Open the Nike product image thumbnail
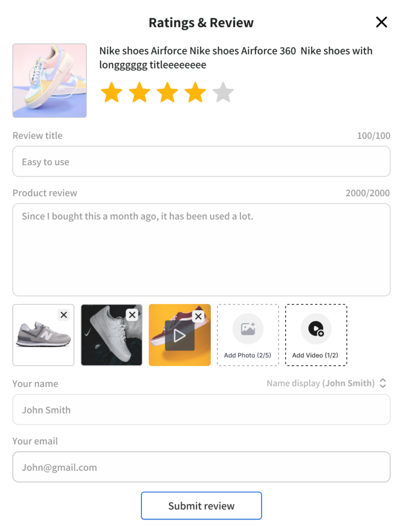The image size is (403, 532). tap(50, 81)
